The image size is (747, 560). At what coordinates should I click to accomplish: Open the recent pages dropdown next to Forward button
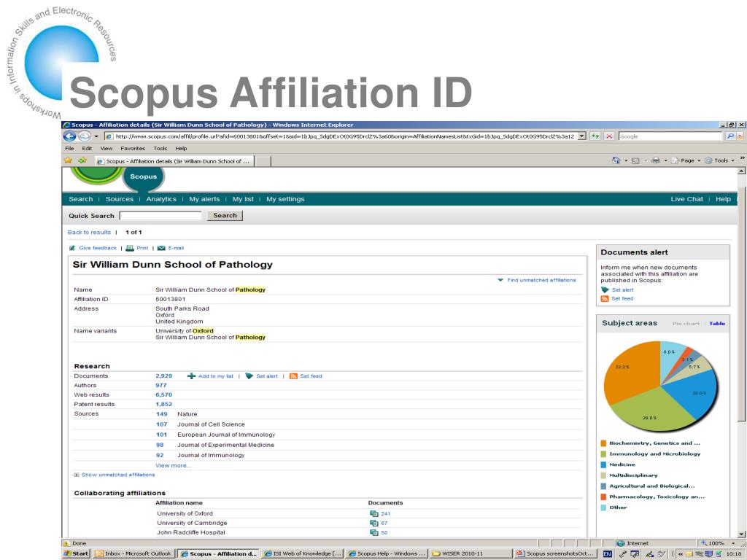click(96, 136)
